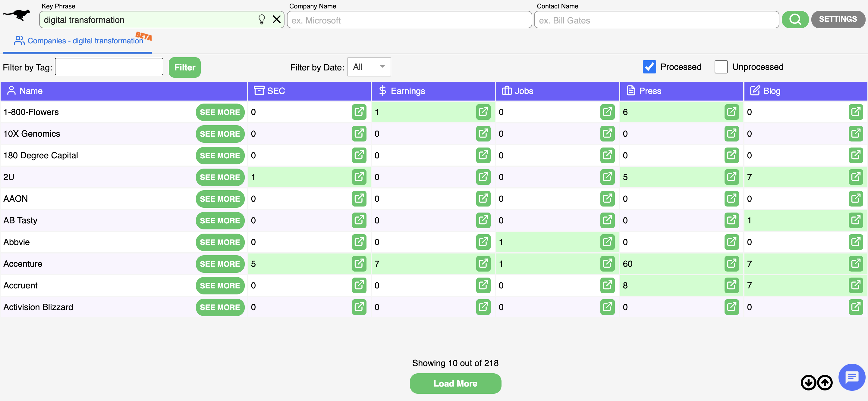Select Companies - digital transformation tab
Viewport: 868px width, 401px height.
tap(78, 41)
